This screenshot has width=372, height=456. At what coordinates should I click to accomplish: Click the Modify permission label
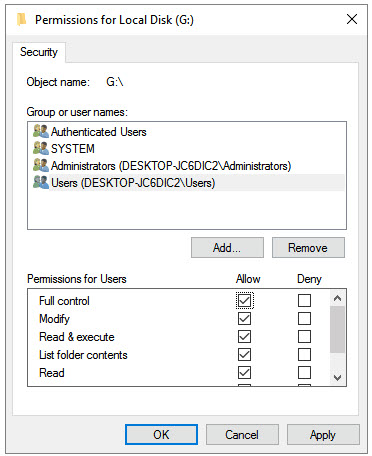point(55,319)
